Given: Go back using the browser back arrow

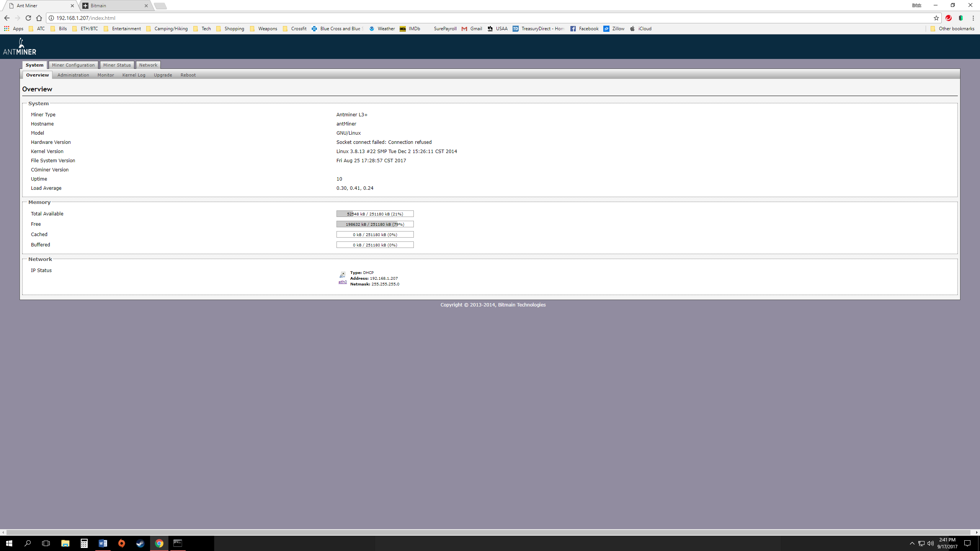Looking at the screenshot, I should tap(7, 18).
